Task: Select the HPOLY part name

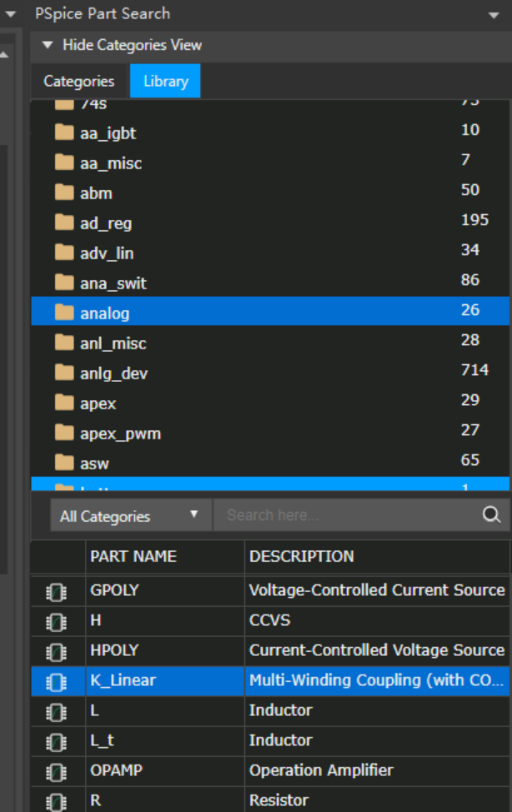Action: (114, 650)
